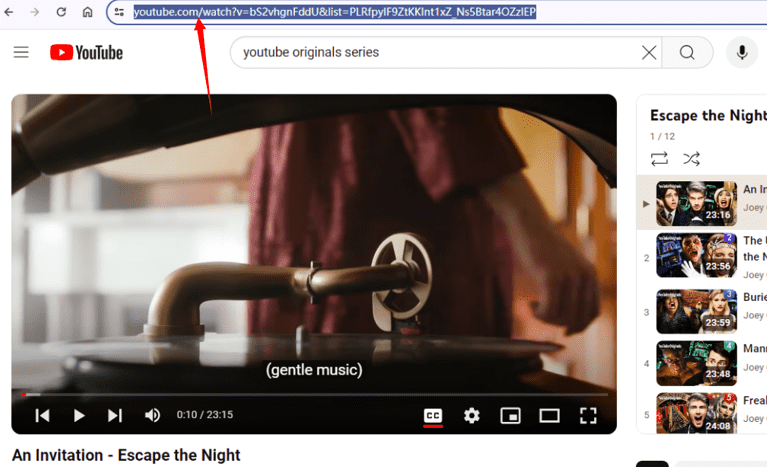Click in the youtube originals series search field

click(430, 52)
